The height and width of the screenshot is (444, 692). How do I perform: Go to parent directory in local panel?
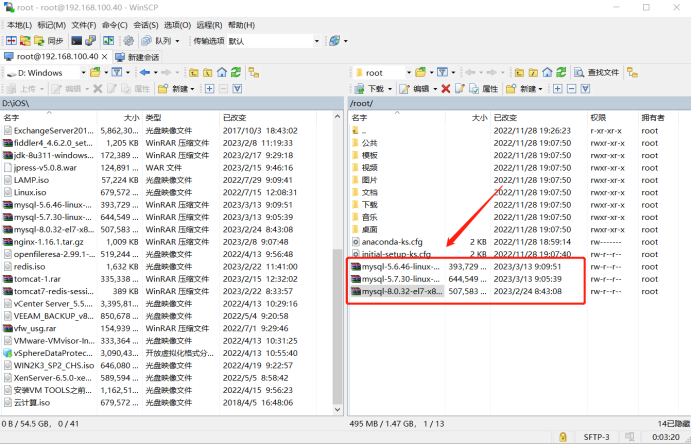click(x=194, y=72)
